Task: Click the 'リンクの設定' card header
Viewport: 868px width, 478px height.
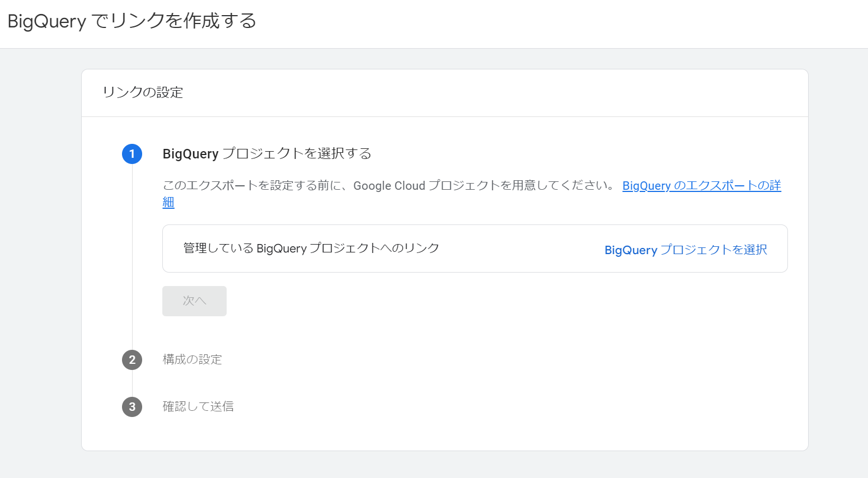Action: 143,92
